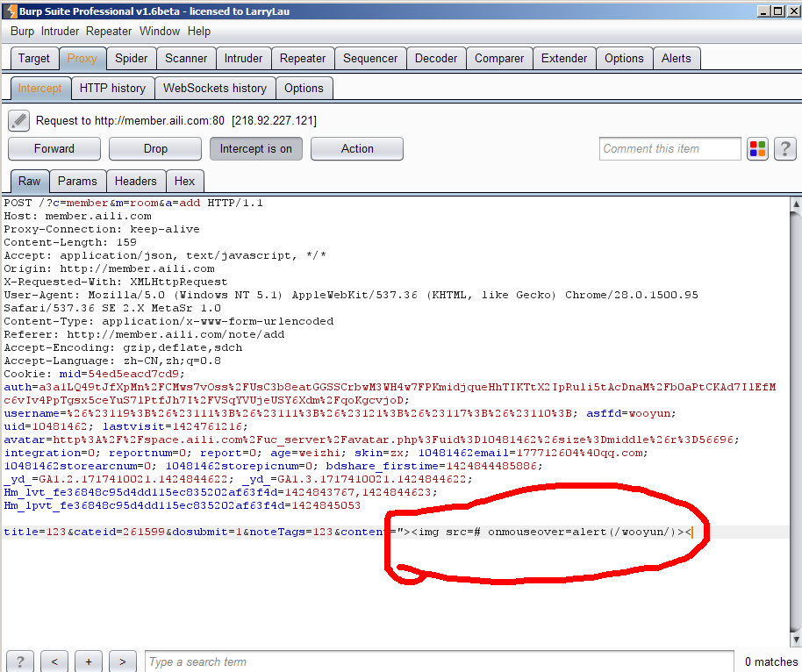Open the Comparer tab
Image resolution: width=802 pixels, height=672 pixels.
498,58
